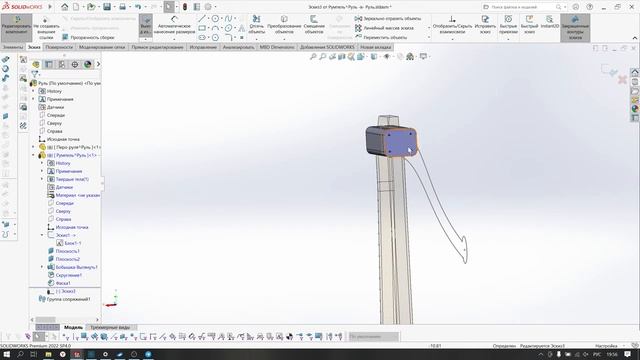Viewport: 640px width, 360px height.
Task: Select Плоскость1 in feature tree
Action: pyautogui.click(x=63, y=251)
